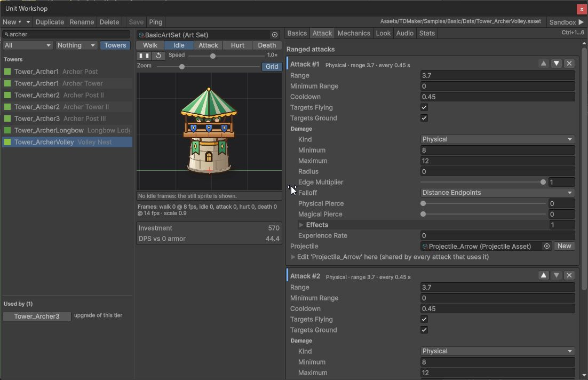Viewport: 588px width, 380px height.
Task: Toggle the Grid overlay button
Action: [x=272, y=66]
